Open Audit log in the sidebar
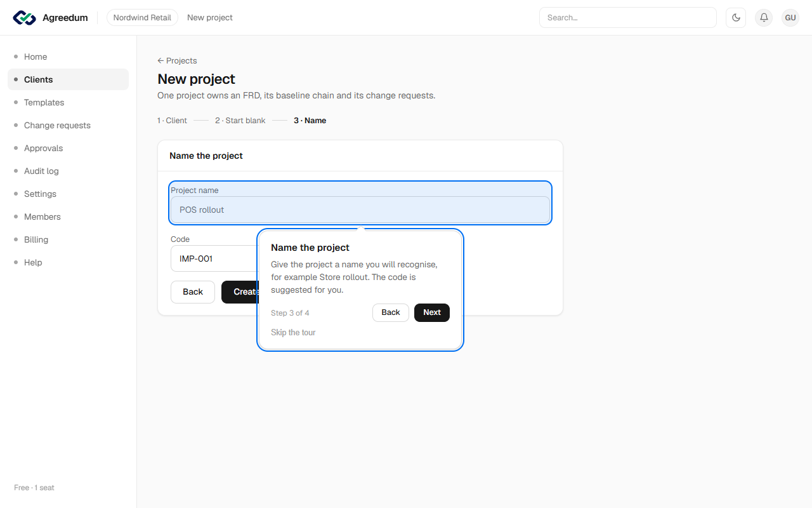 click(x=68, y=171)
